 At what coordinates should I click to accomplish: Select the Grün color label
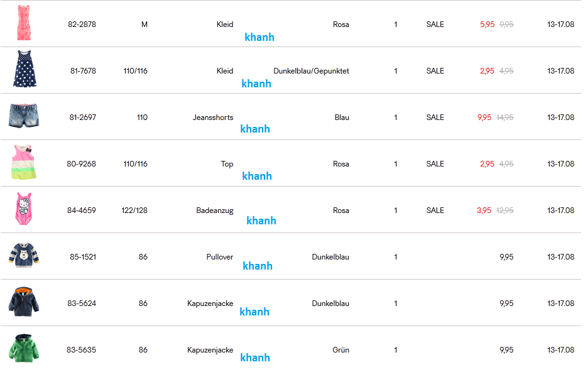[340, 350]
